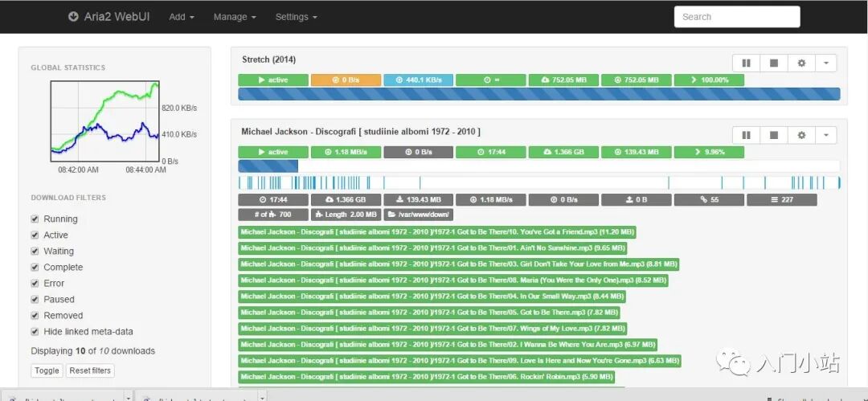The width and height of the screenshot is (868, 401).
Task: Click the 227 seeders badge
Action: point(782,199)
